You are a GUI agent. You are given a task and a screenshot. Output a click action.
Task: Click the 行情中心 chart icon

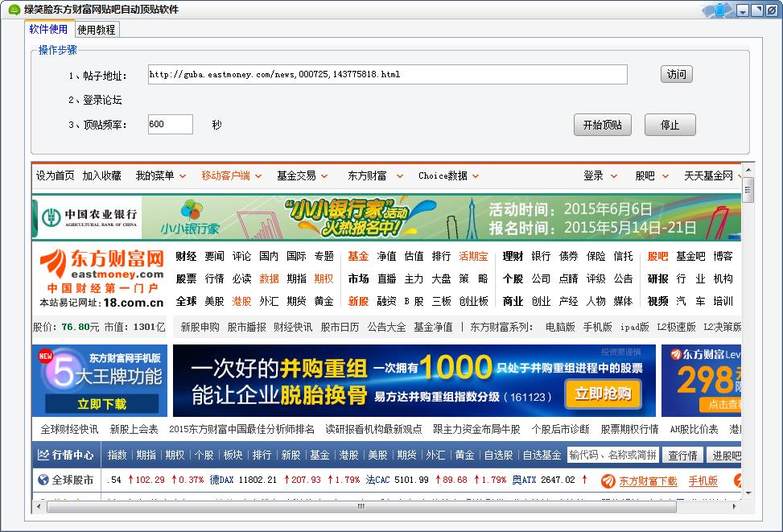[43, 455]
